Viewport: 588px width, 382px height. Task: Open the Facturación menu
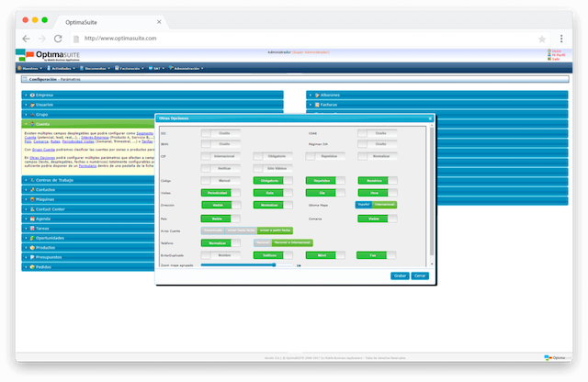[128, 68]
